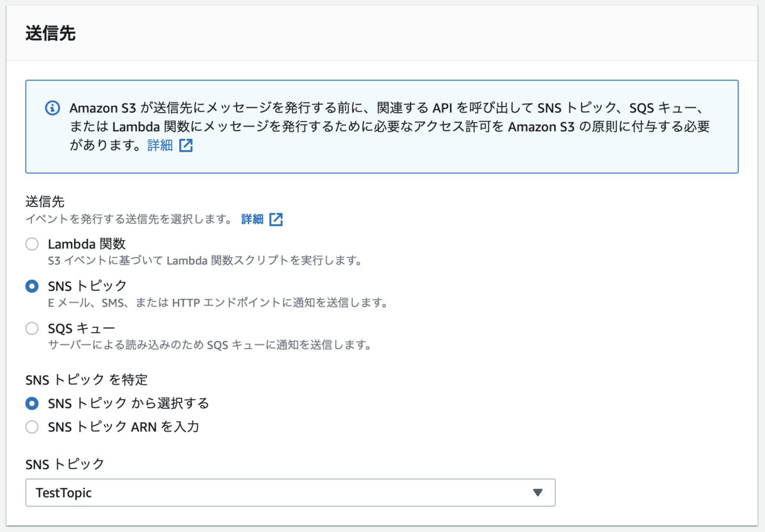Image resolution: width=765 pixels, height=532 pixels.
Task: Click the SNS トピック を特定 label
Action: 87,380
